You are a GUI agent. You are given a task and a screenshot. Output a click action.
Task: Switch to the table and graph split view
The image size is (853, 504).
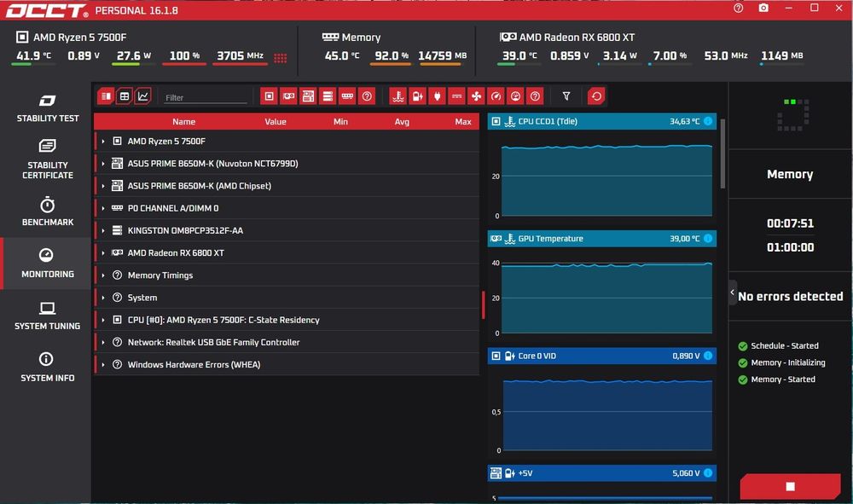(x=106, y=96)
